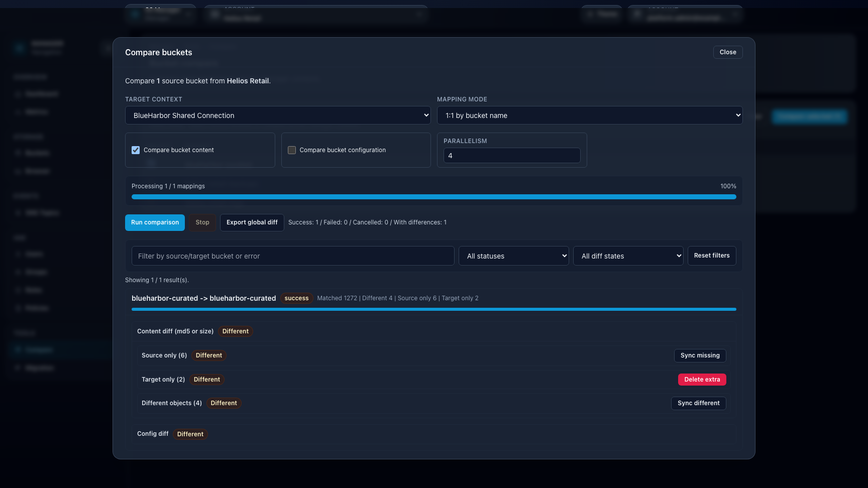Click the Stop button
Screen dimensions: 868x488
(x=202, y=222)
